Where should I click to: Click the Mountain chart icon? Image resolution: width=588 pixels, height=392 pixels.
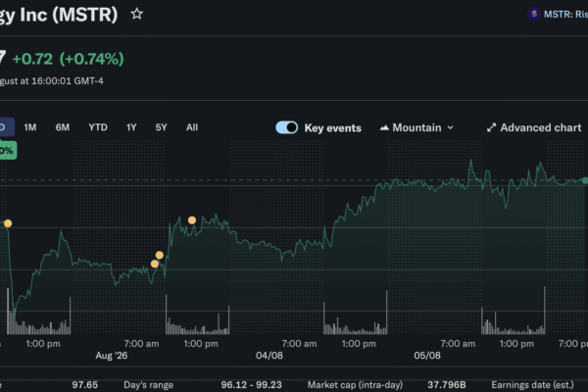coord(384,128)
